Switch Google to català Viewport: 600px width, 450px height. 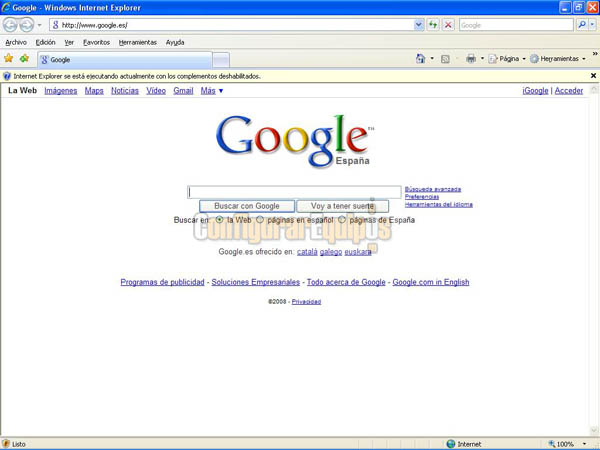tap(307, 252)
